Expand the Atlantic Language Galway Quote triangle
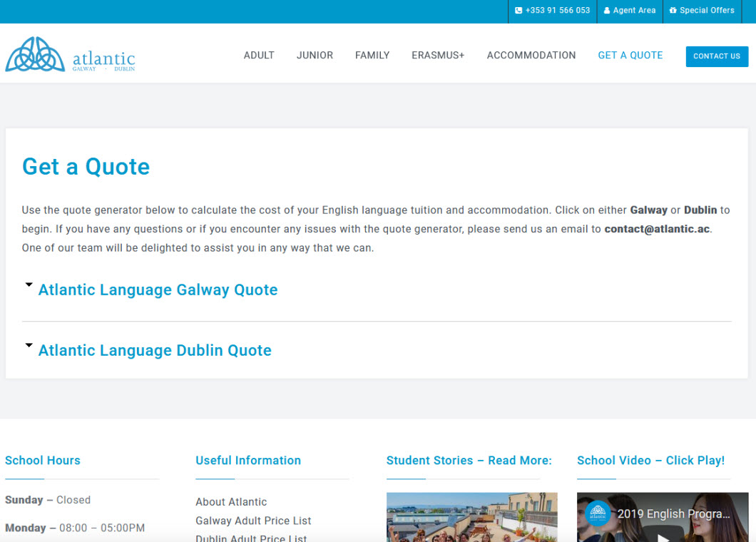This screenshot has height=542, width=756. coord(29,285)
